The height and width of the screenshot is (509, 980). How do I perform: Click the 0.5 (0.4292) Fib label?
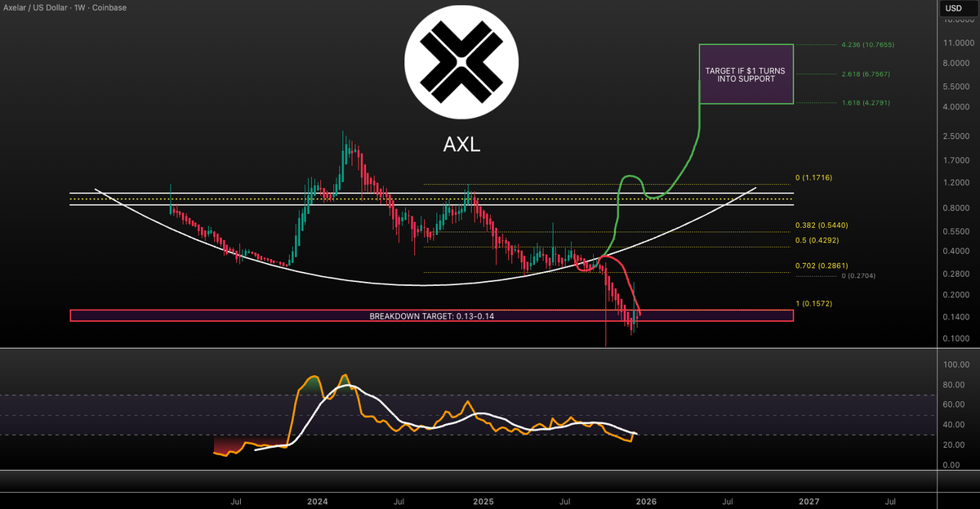[818, 241]
